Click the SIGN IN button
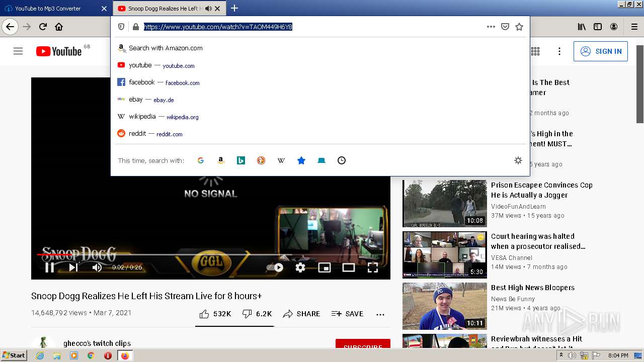The image size is (644, 362). (601, 51)
